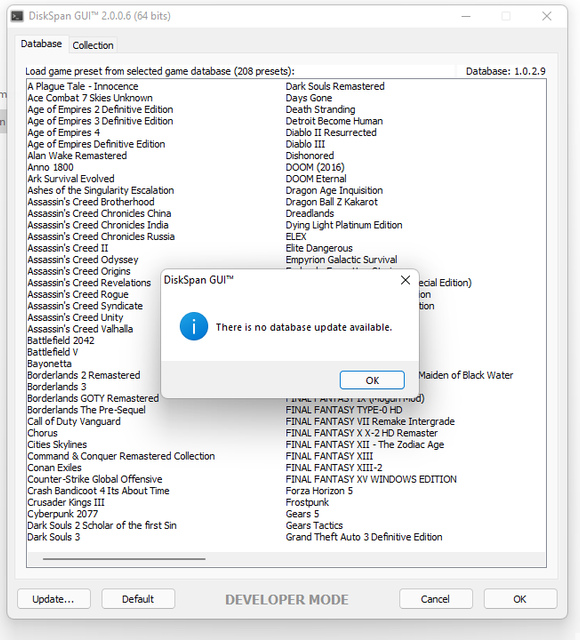This screenshot has width=580, height=640.
Task: Select 'Assassin's Creed Valhalla' preset
Action: [80, 329]
